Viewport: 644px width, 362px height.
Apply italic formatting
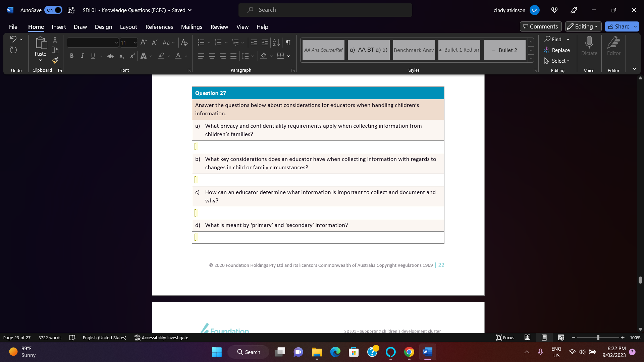click(82, 56)
